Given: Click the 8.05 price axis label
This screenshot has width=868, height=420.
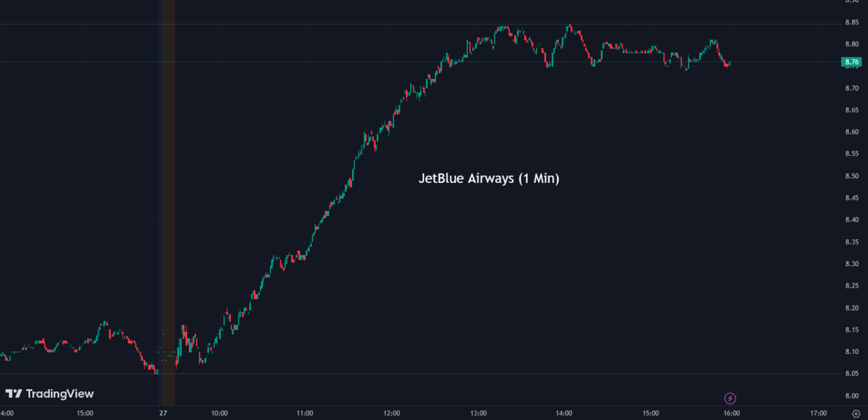Looking at the screenshot, I should click(x=852, y=374).
